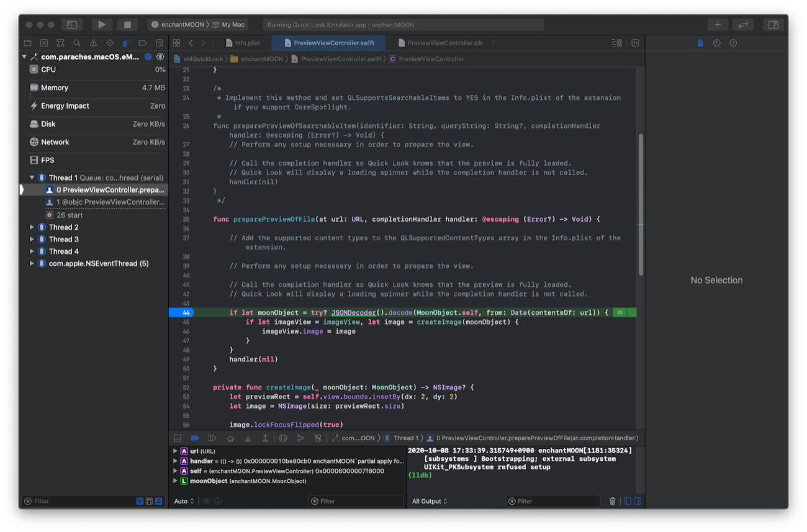
Task: Step out of the current function
Action: 265,438
